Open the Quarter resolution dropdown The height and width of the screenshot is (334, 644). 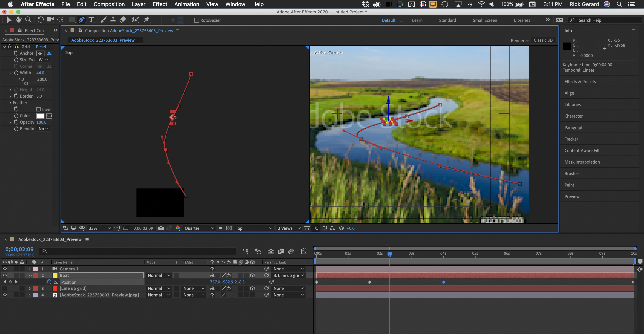[x=199, y=228]
